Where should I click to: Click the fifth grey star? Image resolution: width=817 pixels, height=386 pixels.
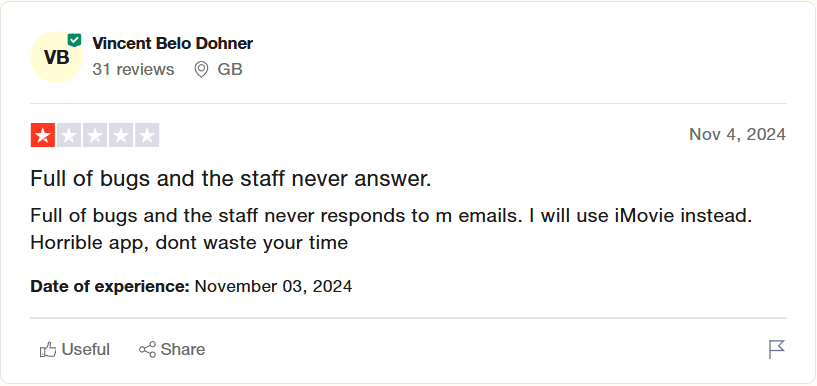(x=147, y=135)
